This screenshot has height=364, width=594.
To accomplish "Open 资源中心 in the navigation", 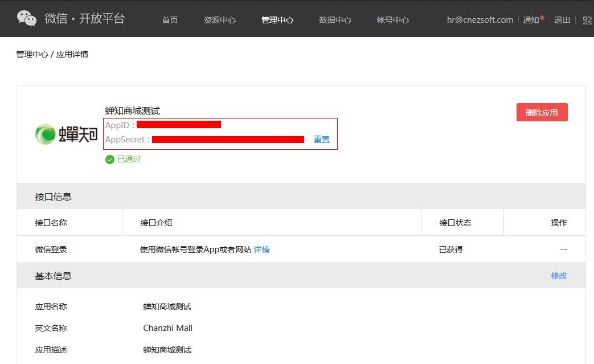I will click(220, 20).
